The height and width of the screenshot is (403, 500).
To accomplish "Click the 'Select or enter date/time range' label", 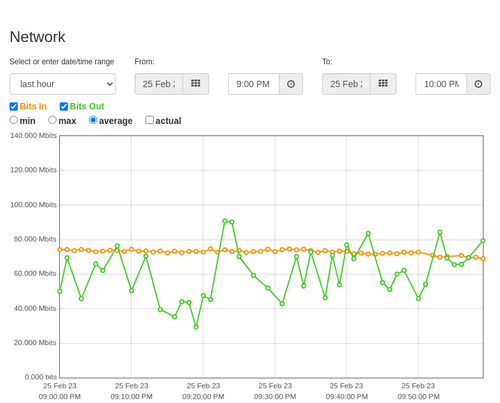I will pyautogui.click(x=62, y=62).
